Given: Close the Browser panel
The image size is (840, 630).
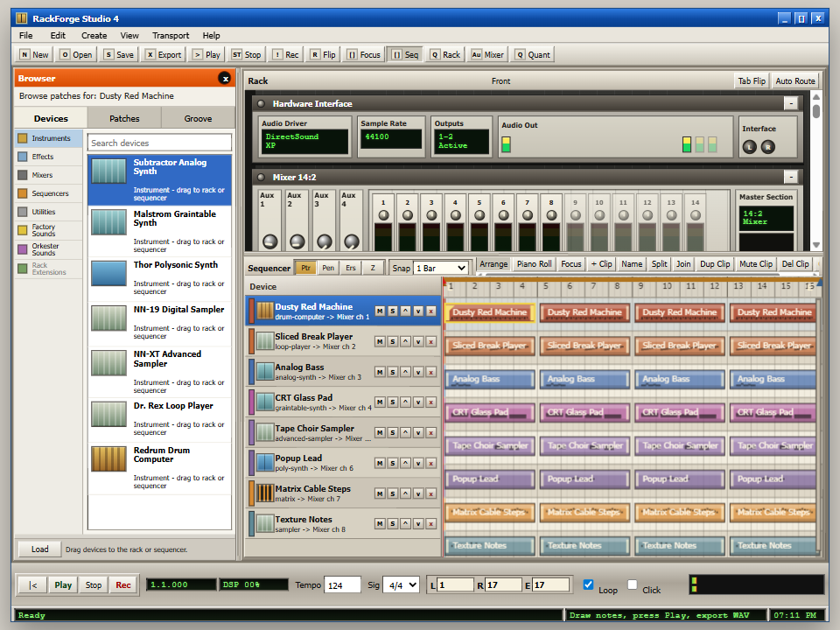Looking at the screenshot, I should point(225,78).
